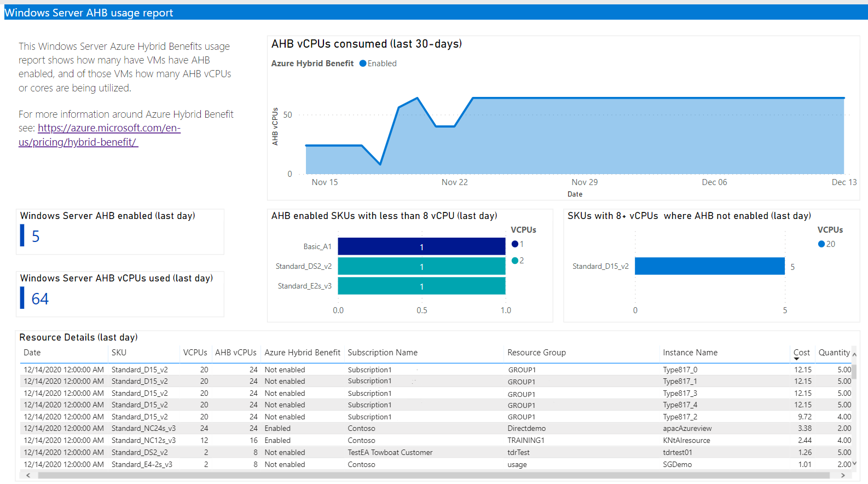Select the Basic_A1 bar in the chart
Screen dimensions: 868x484
tap(421, 246)
